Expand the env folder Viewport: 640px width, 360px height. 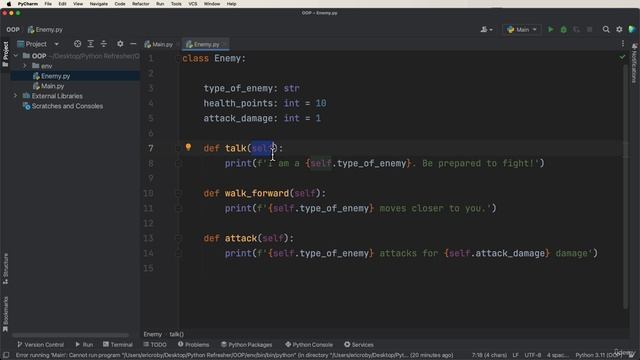(x=25, y=66)
